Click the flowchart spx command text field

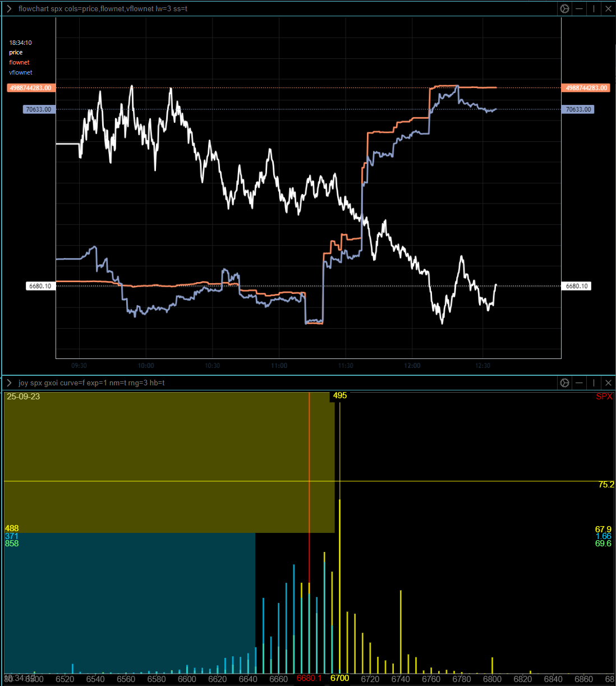click(x=103, y=8)
